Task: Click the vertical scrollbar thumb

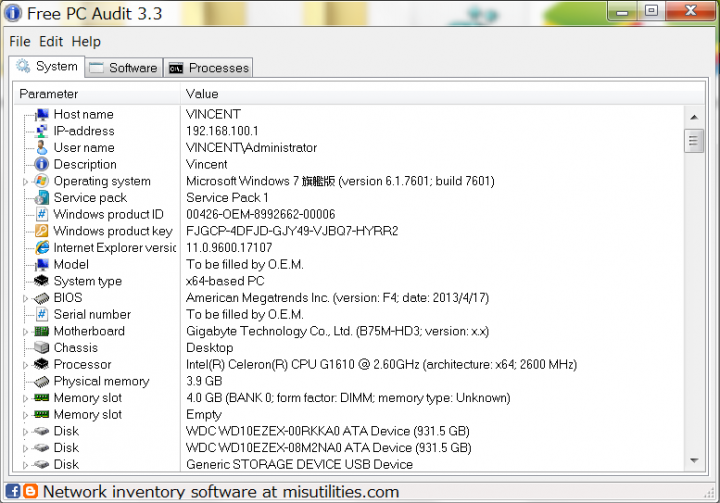Action: click(x=694, y=141)
